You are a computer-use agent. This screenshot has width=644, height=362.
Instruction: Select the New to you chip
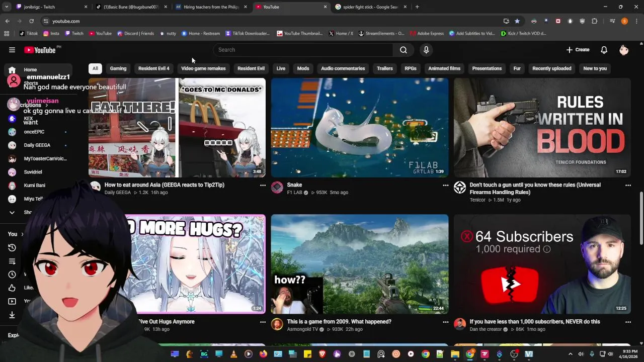pyautogui.click(x=595, y=68)
